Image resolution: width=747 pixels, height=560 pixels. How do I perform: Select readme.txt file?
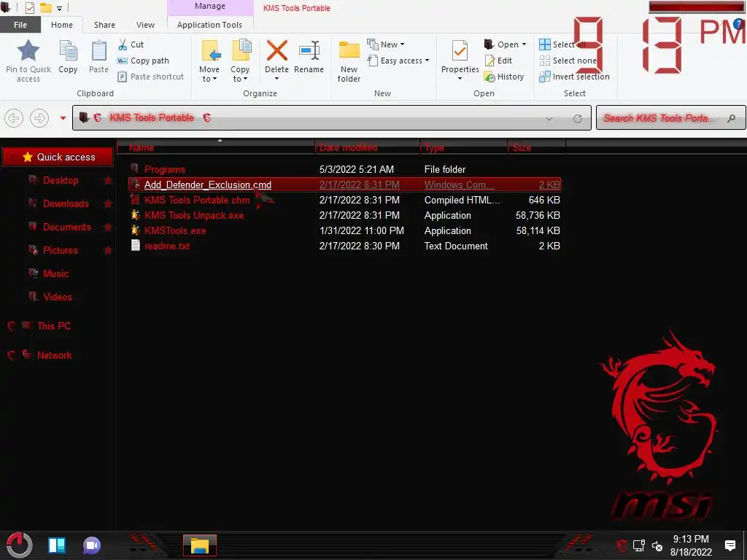[167, 246]
